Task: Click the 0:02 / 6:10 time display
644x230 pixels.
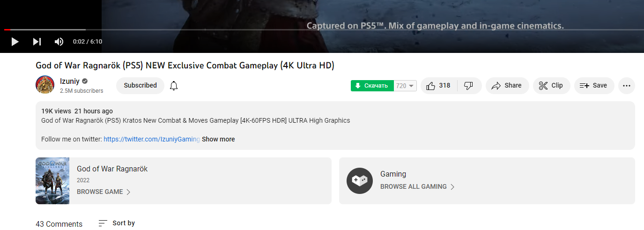Action: [x=88, y=42]
